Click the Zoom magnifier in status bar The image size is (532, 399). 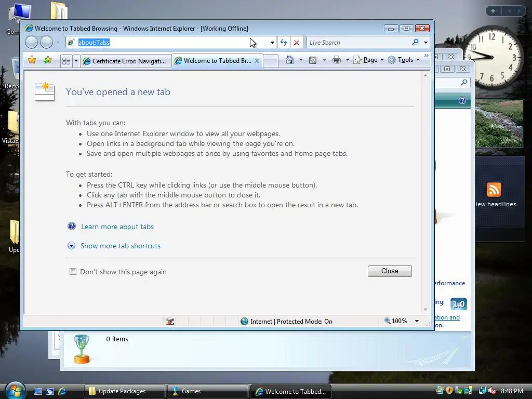coord(387,321)
